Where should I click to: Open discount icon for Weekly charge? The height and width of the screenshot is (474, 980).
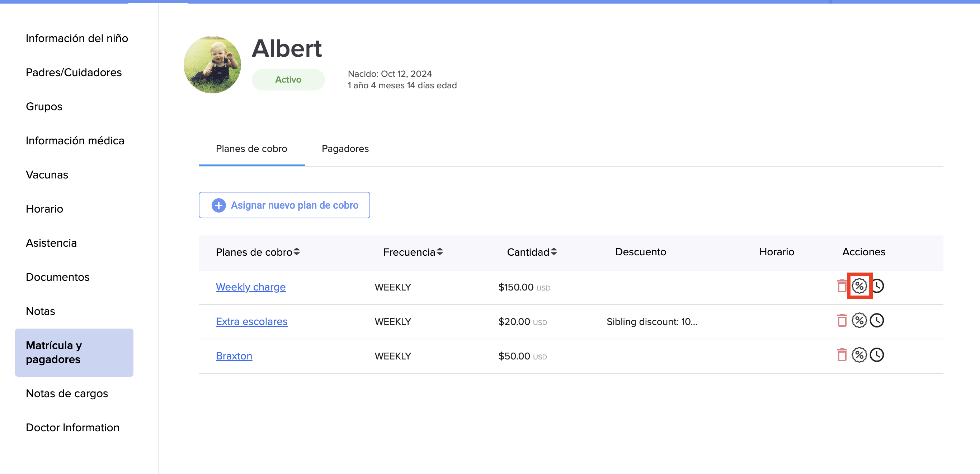pyautogui.click(x=859, y=286)
